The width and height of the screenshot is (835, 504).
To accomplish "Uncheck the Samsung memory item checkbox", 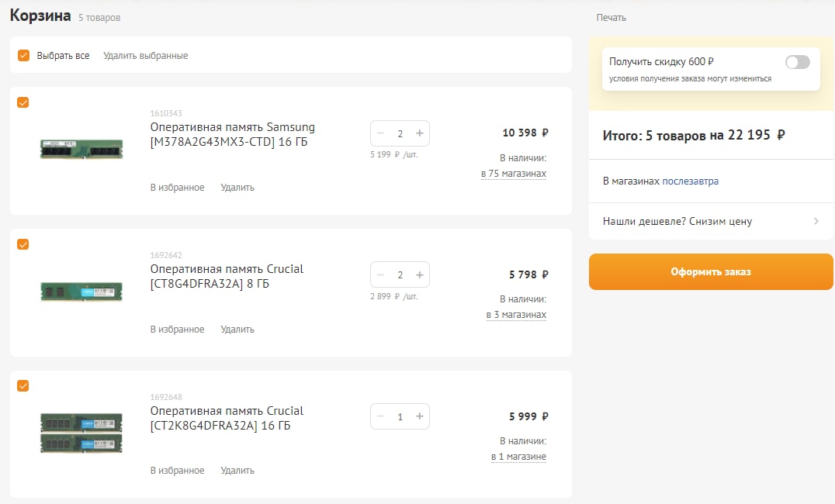I will [23, 102].
